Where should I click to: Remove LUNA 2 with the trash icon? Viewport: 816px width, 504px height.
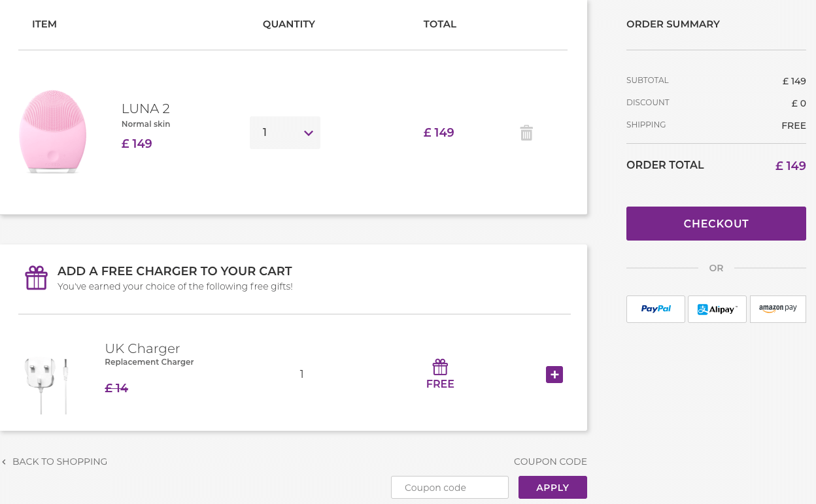coord(526,133)
